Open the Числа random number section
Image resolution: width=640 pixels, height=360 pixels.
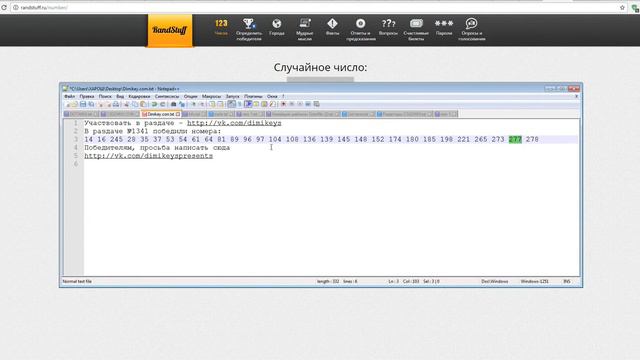221,27
